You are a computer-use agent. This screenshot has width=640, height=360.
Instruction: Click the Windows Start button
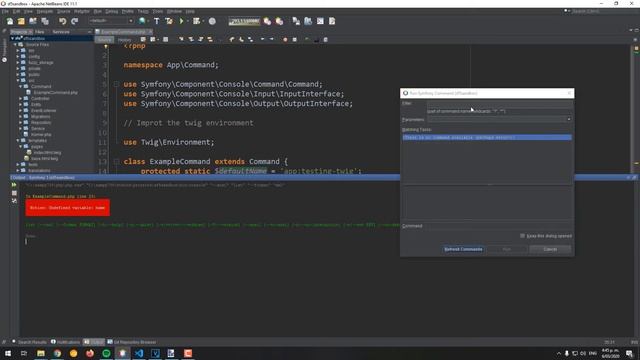pos(8,353)
